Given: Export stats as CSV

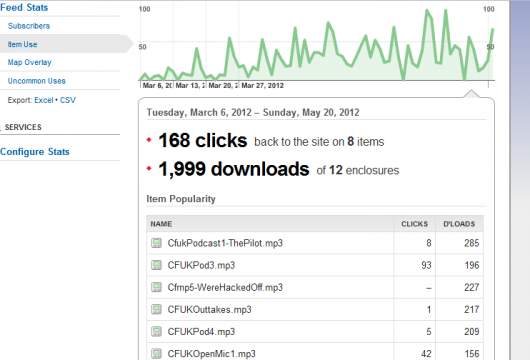Looking at the screenshot, I should 68,100.
